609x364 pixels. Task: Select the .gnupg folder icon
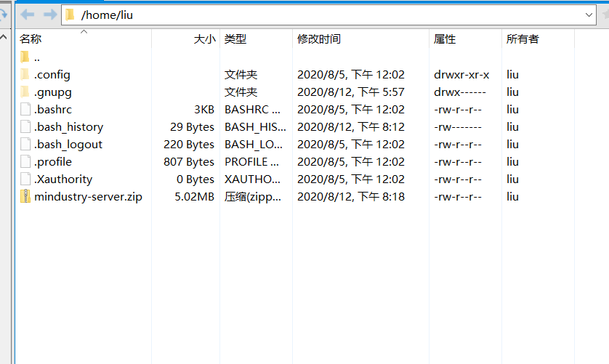25,92
